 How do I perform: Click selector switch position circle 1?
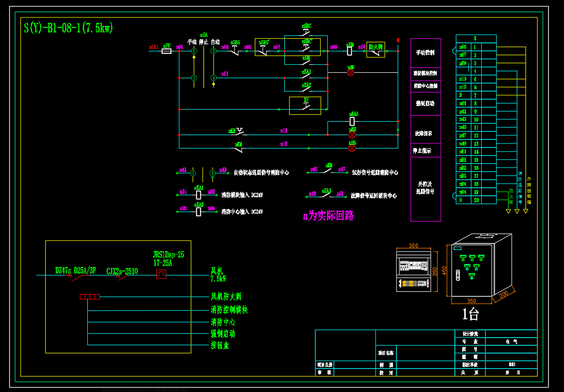tap(194, 51)
